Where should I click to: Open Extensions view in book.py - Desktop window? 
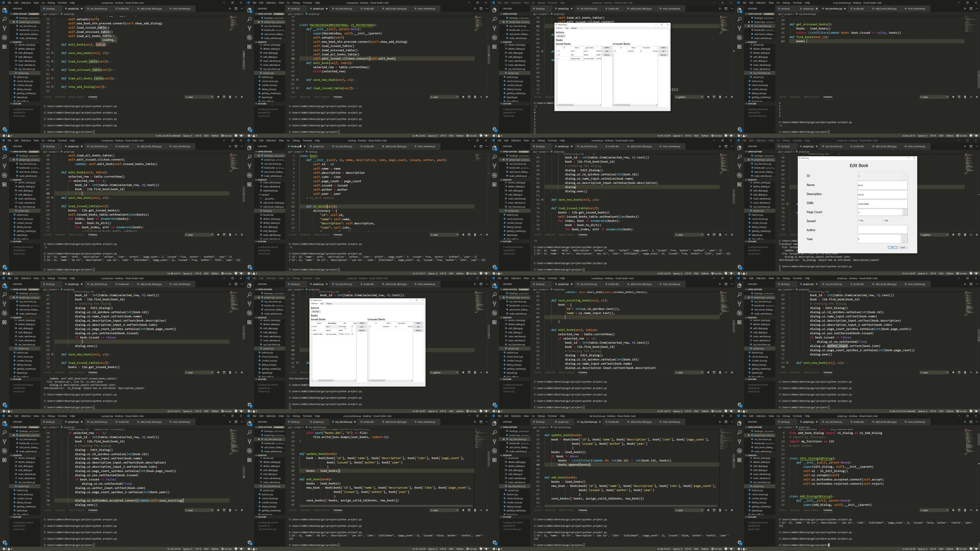[x=250, y=184]
